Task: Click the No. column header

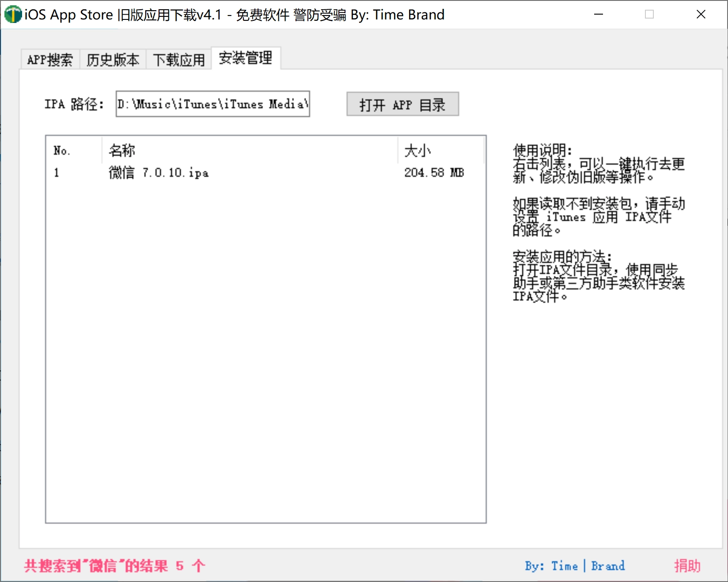Action: [x=74, y=151]
